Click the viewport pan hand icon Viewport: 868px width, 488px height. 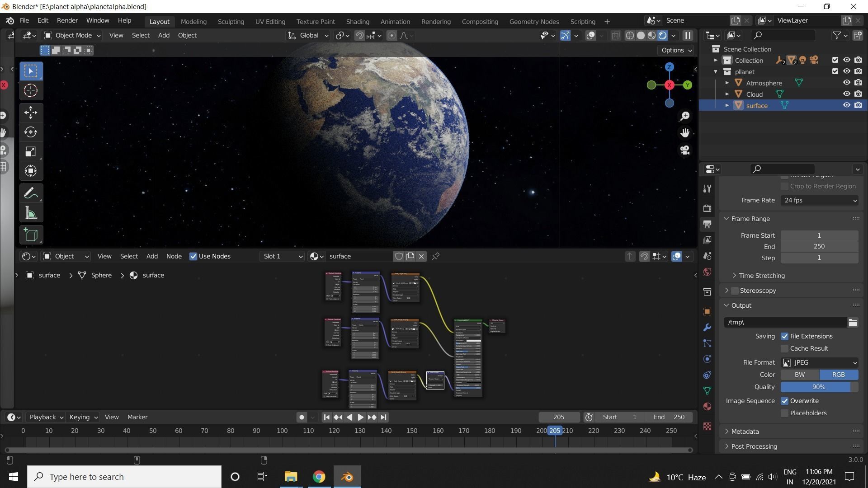click(x=685, y=133)
